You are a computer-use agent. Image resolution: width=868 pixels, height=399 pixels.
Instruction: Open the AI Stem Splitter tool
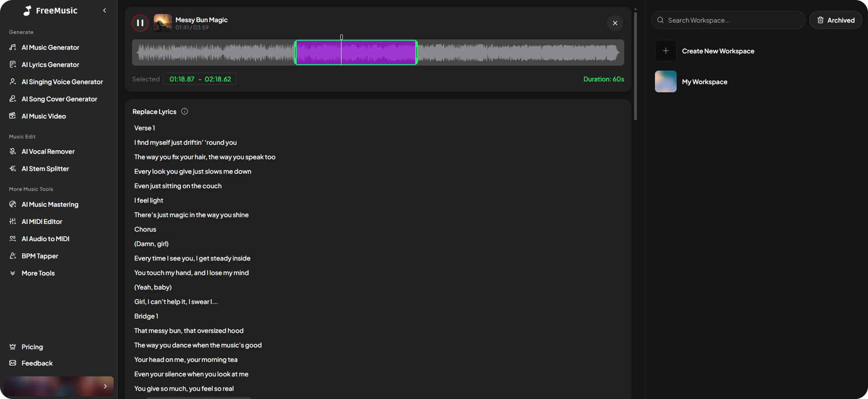coord(45,169)
